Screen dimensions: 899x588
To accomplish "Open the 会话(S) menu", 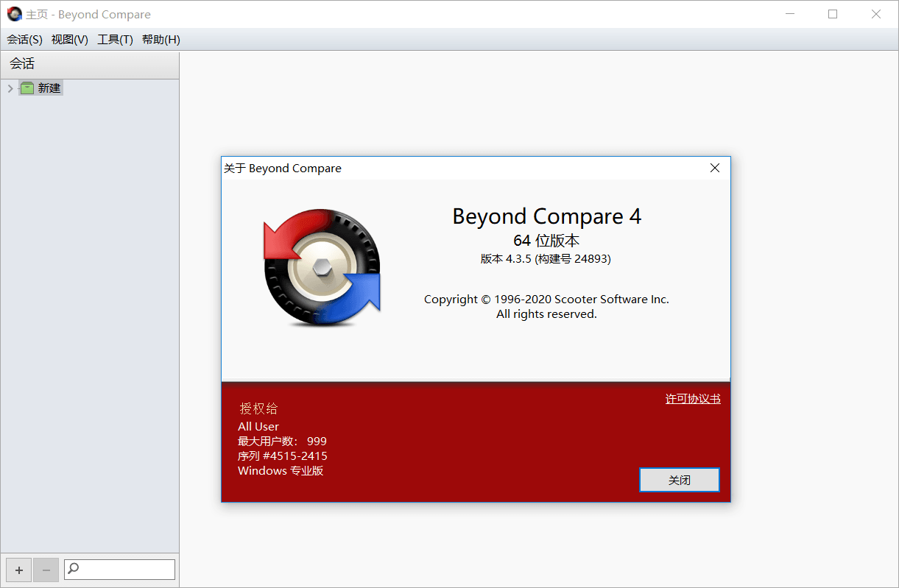I will click(25, 40).
